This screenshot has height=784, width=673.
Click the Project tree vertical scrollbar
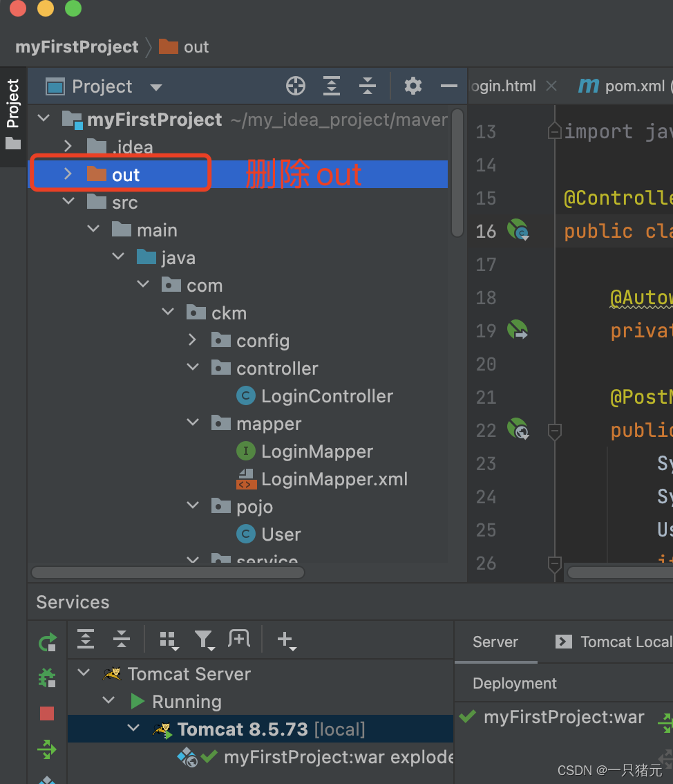coord(457,173)
